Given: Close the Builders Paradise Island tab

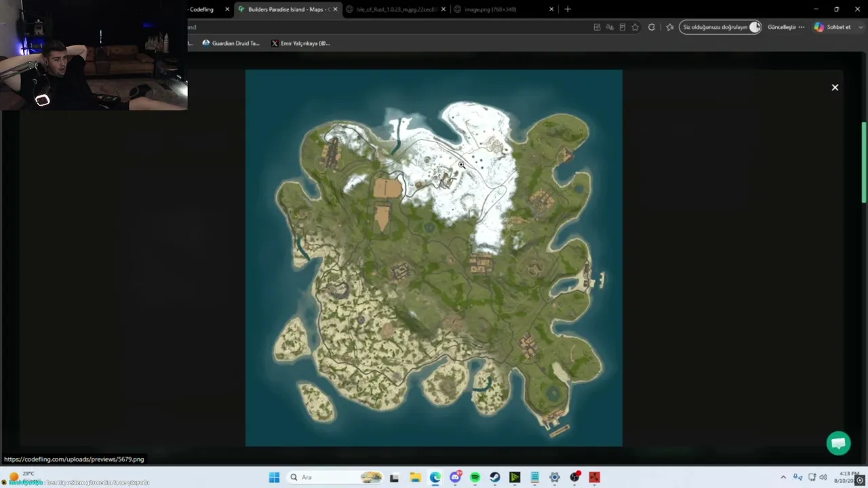Looking at the screenshot, I should [x=334, y=9].
